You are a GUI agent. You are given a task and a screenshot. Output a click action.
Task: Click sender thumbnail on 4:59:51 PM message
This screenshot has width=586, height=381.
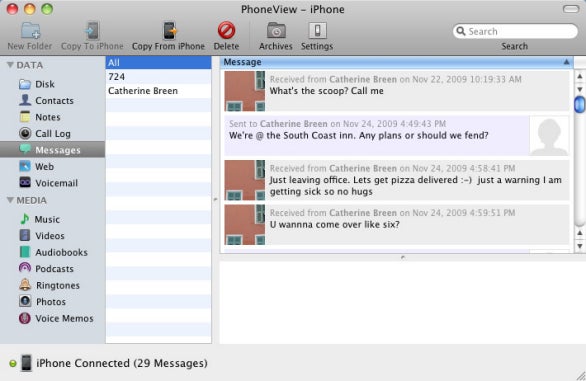[245, 225]
